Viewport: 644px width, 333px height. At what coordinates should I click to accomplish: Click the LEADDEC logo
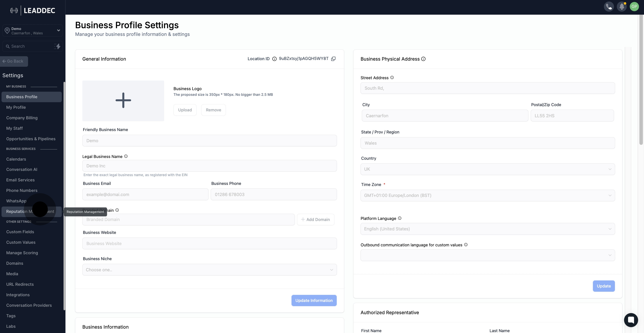click(x=32, y=11)
